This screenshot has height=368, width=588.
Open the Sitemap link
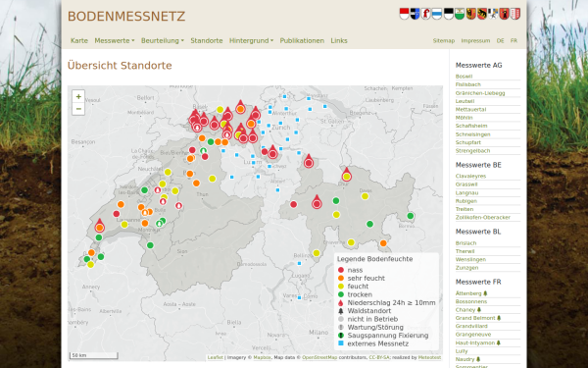click(444, 40)
